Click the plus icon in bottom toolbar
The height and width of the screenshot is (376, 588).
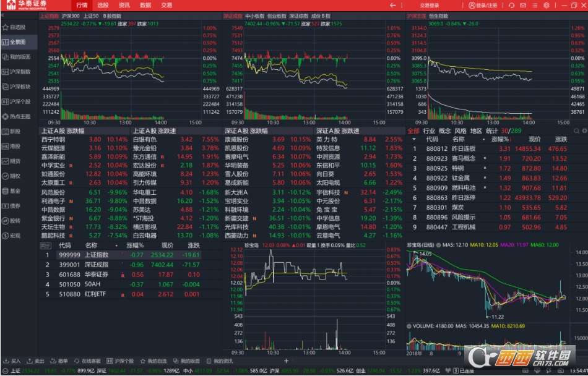point(286,361)
